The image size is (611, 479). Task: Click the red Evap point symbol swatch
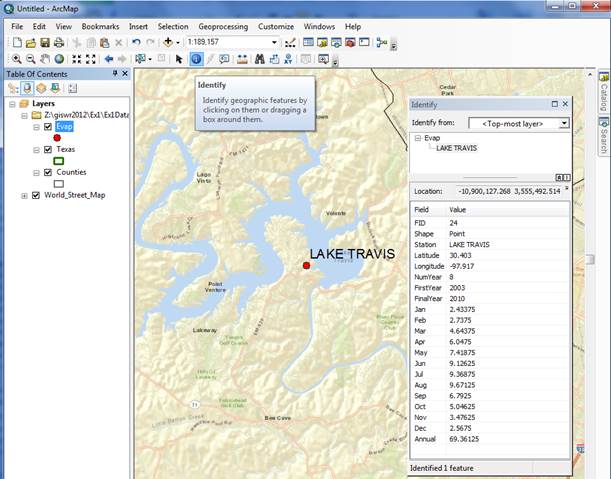tap(57, 138)
